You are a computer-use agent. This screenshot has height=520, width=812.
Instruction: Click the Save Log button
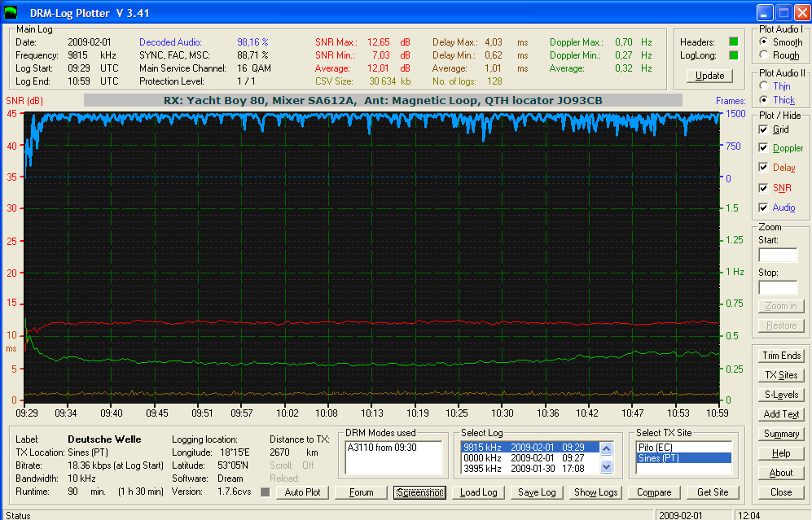(537, 492)
